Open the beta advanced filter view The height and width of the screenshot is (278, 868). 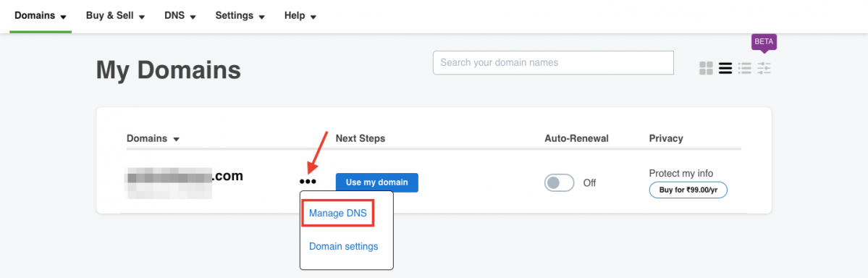(764, 68)
